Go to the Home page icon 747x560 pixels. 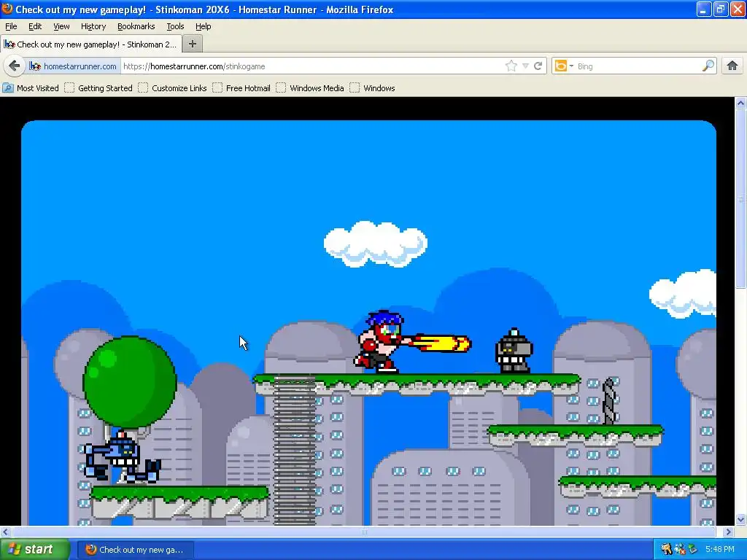tap(732, 66)
